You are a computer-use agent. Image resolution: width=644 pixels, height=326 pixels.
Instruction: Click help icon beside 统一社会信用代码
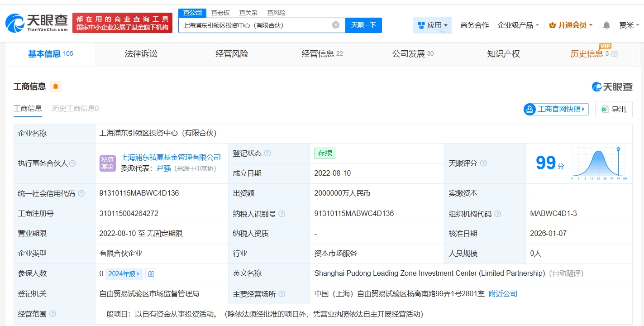(x=81, y=193)
